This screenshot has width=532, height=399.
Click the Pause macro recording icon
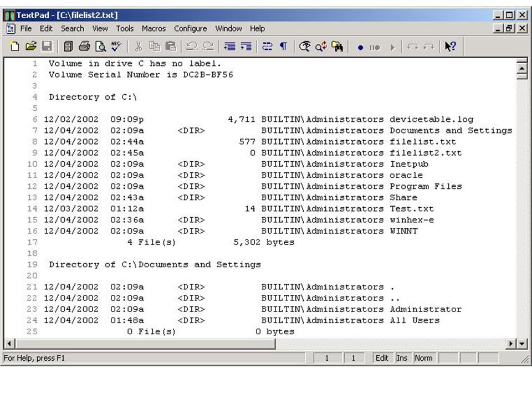point(375,48)
